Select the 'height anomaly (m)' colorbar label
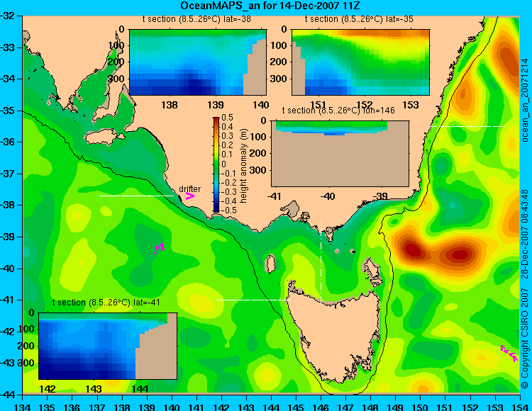Viewport: 532px width, 411px height. (243, 166)
